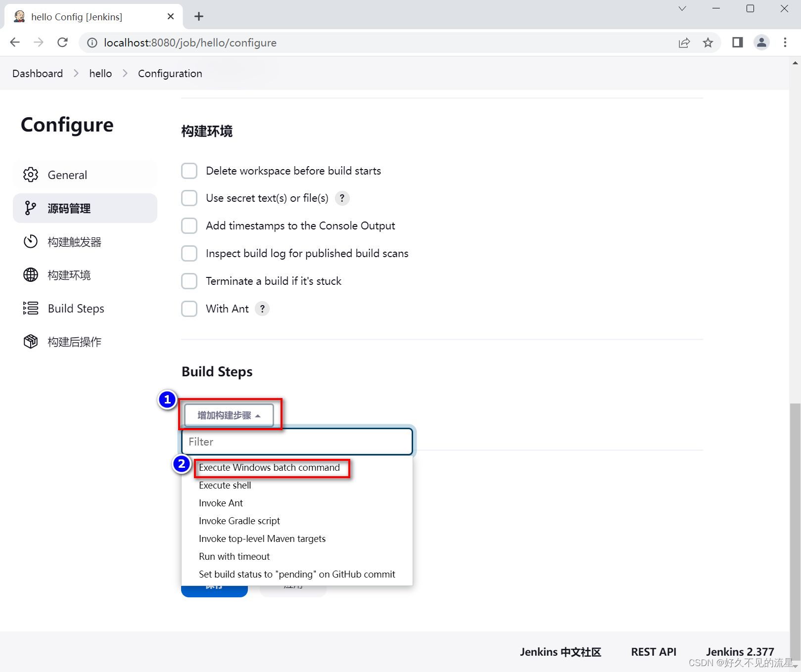The height and width of the screenshot is (672, 801).
Task: Click the scrollbar up arrow
Action: (x=795, y=63)
